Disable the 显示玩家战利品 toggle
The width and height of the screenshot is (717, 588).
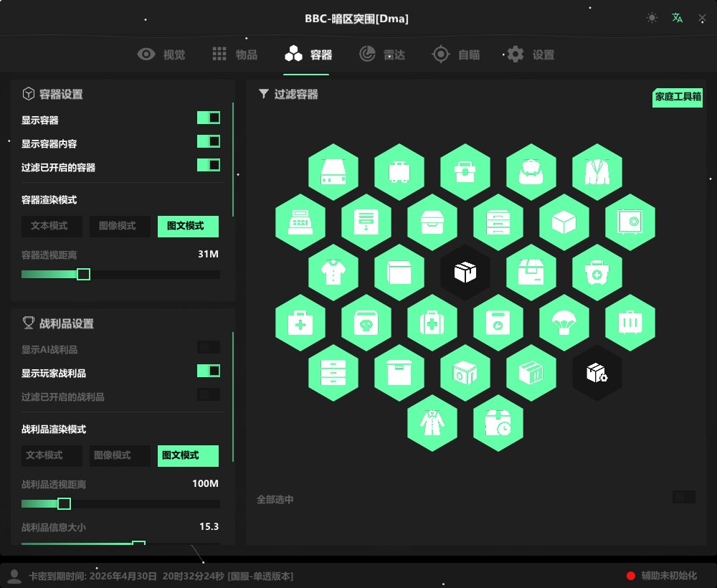(x=209, y=371)
